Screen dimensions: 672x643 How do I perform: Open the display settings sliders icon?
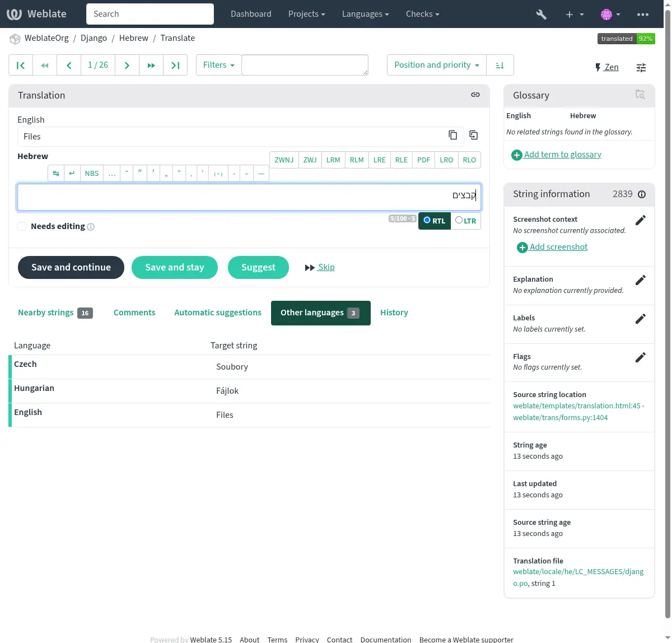(641, 67)
